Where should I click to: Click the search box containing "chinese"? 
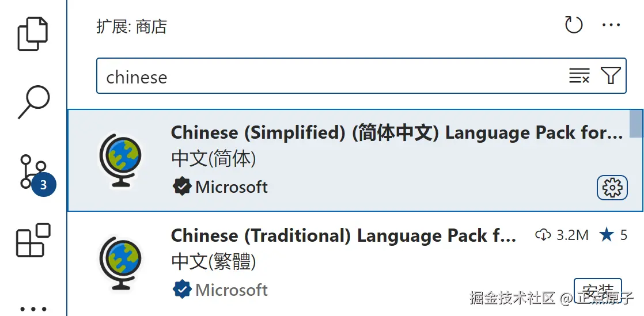click(x=328, y=77)
